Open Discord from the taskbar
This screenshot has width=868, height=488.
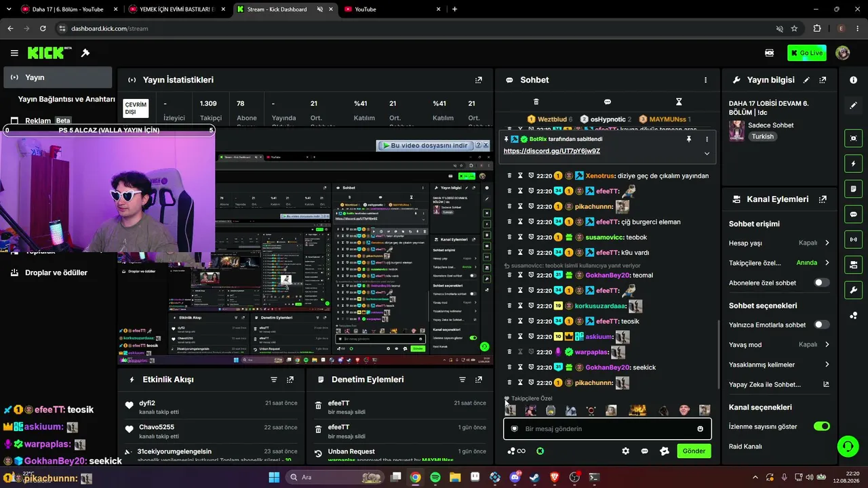[x=515, y=477]
